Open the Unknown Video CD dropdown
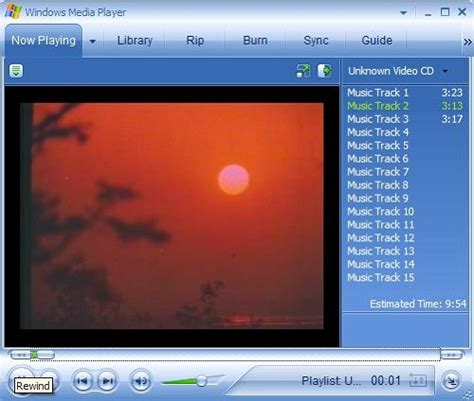The height and width of the screenshot is (401, 474). point(445,71)
